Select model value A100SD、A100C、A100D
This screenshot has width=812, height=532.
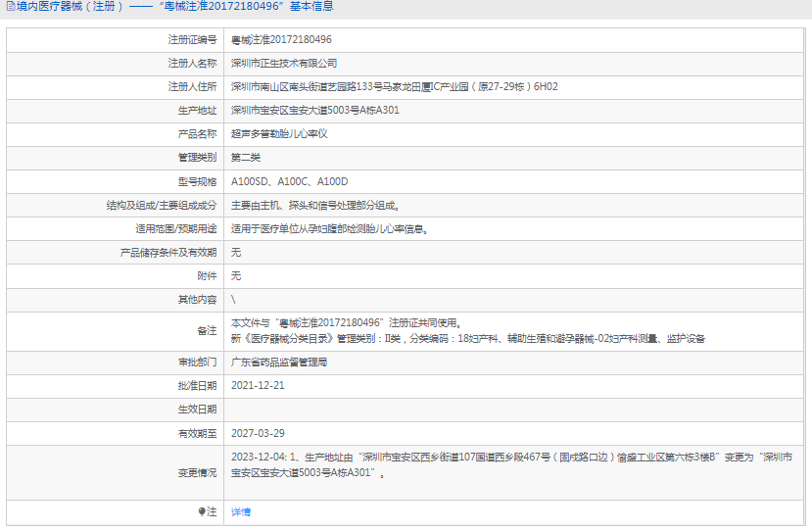pyautogui.click(x=290, y=181)
